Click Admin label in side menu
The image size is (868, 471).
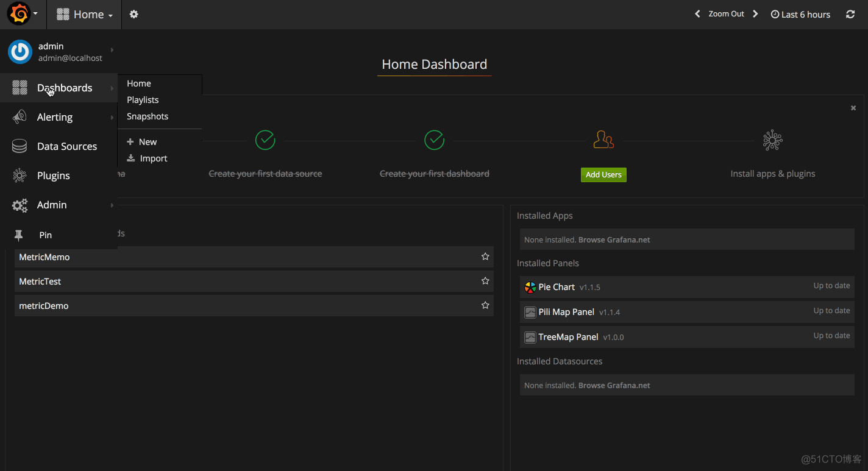[52, 205]
